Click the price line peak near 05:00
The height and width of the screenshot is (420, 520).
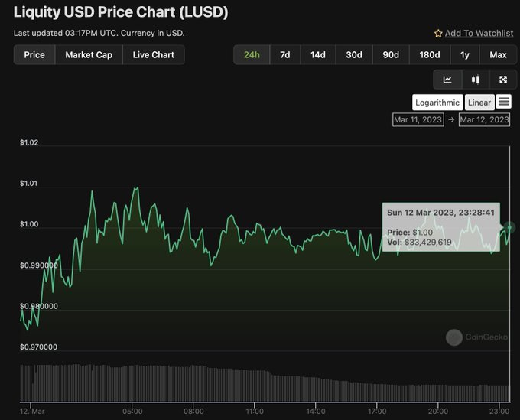136,187
